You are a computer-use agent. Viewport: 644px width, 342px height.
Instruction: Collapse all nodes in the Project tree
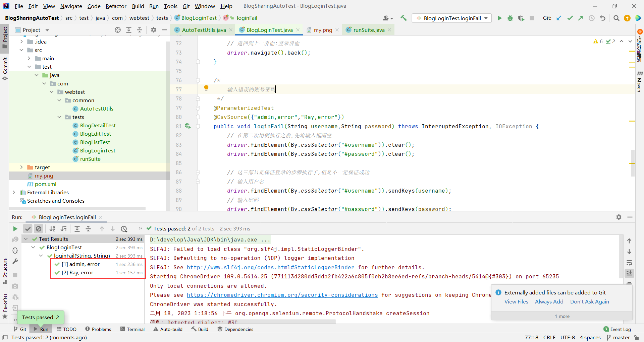[x=140, y=30]
